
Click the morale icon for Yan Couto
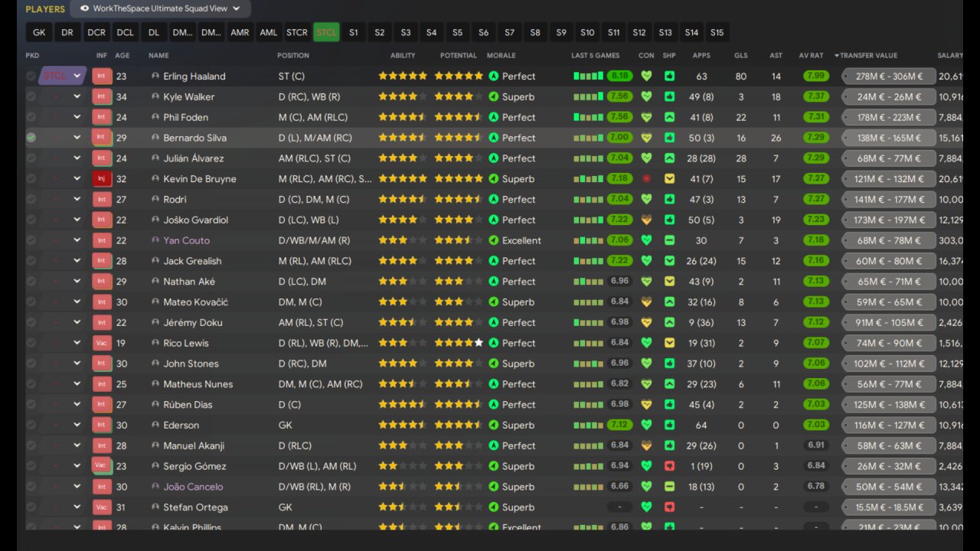tap(494, 240)
